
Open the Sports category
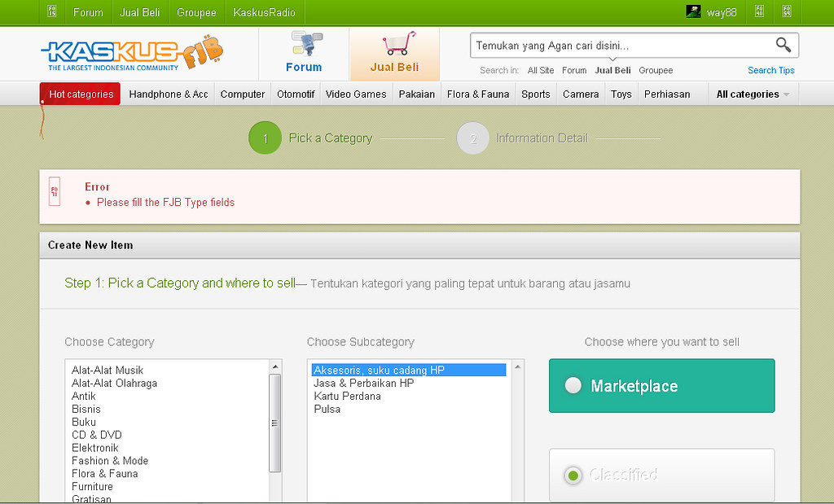pos(536,94)
